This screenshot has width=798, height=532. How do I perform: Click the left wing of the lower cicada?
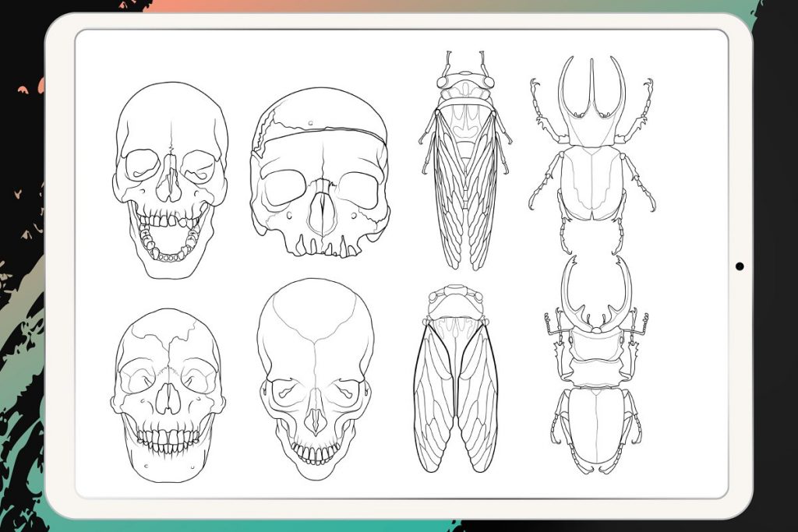[x=433, y=396]
